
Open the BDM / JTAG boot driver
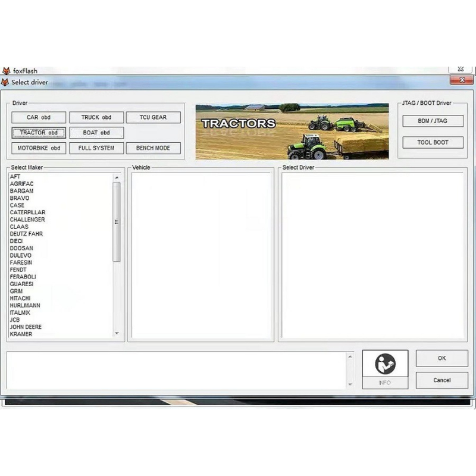pos(433,121)
